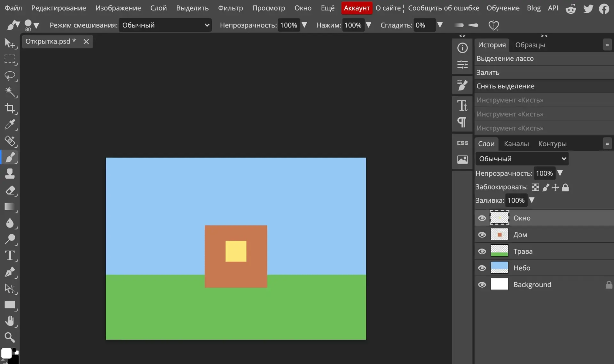
Task: Select the Clone Stamp tool
Action: (10, 174)
